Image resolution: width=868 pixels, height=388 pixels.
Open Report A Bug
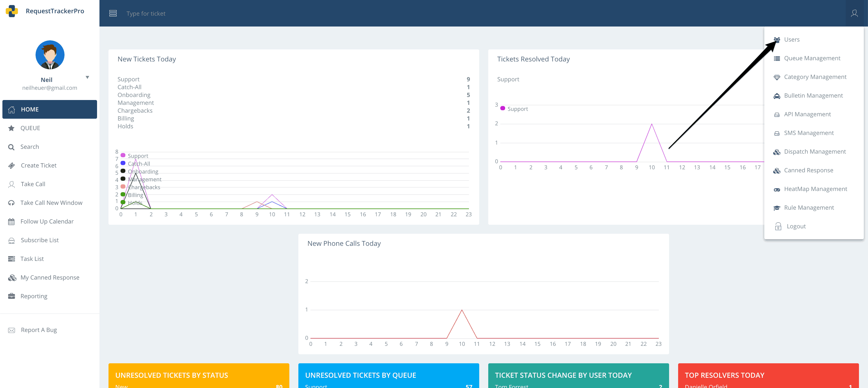[39, 330]
